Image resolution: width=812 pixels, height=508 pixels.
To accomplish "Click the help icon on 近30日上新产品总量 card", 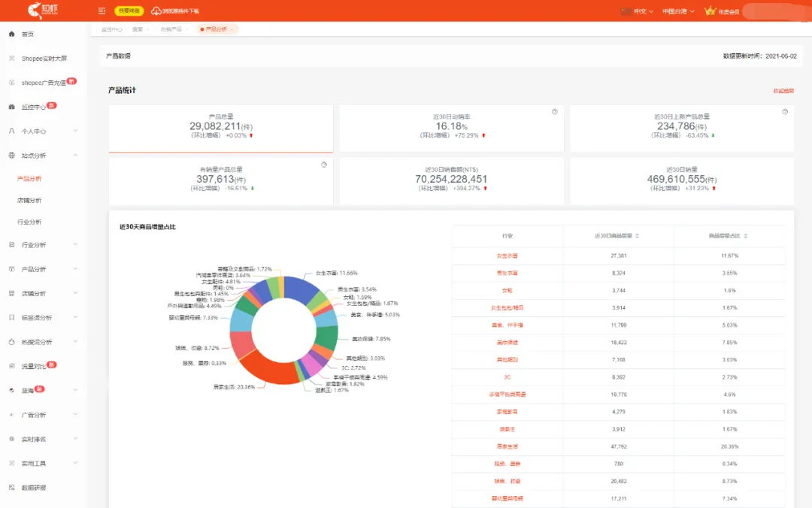I will 785,112.
